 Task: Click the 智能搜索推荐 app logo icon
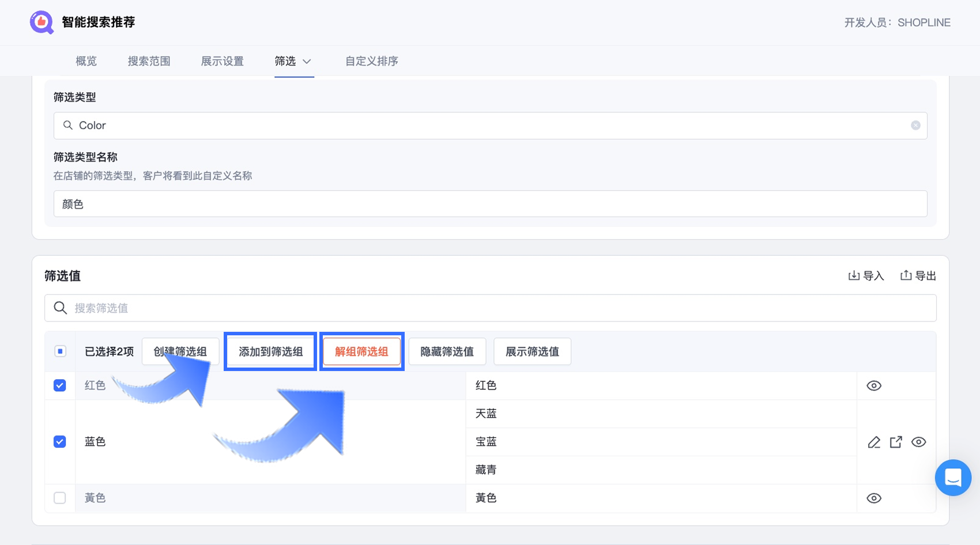point(42,22)
